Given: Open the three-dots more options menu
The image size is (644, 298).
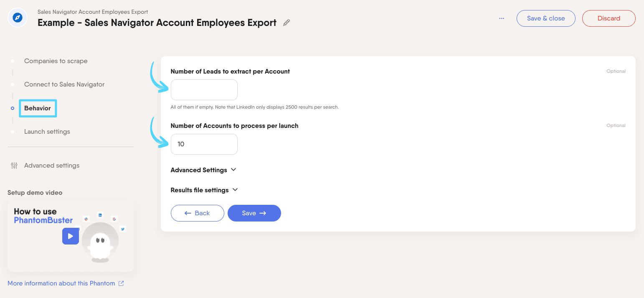Looking at the screenshot, I should [x=502, y=18].
